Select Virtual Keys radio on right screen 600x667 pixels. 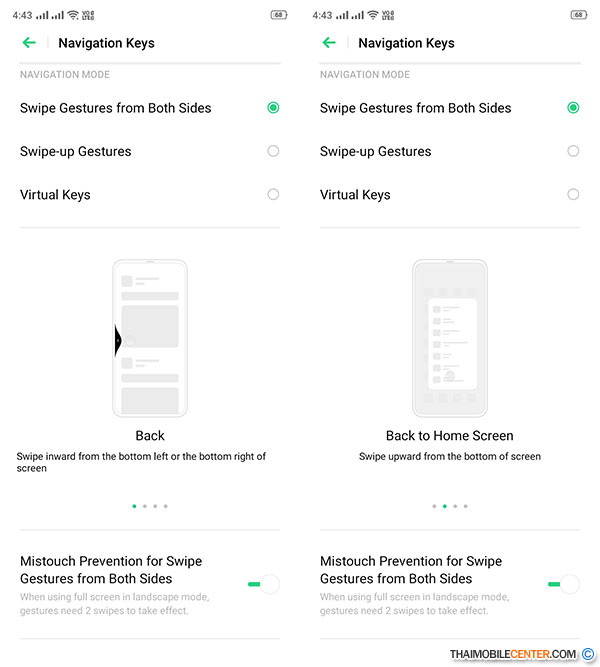[x=573, y=194]
